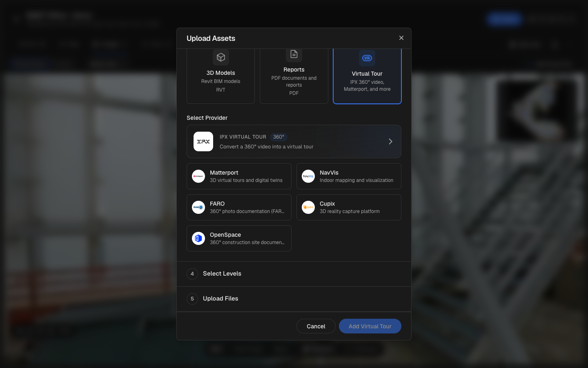
Task: Select the 3D Models cube icon
Action: coord(221,57)
